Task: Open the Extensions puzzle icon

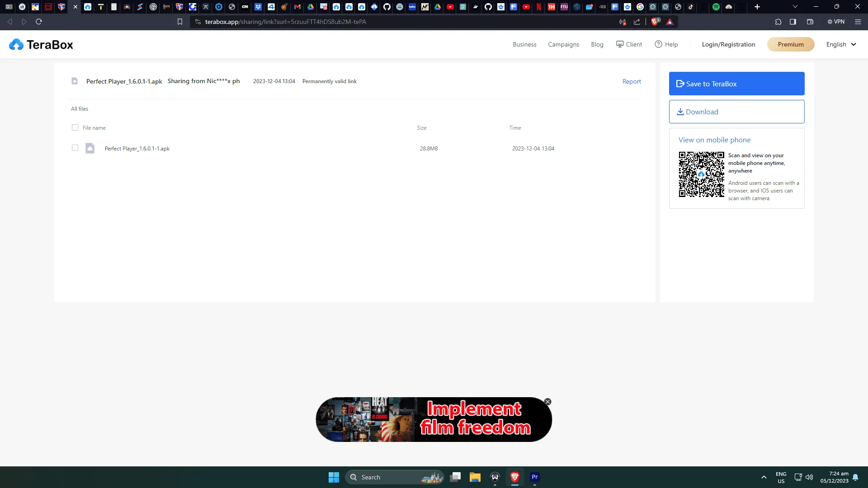Action: click(x=778, y=22)
